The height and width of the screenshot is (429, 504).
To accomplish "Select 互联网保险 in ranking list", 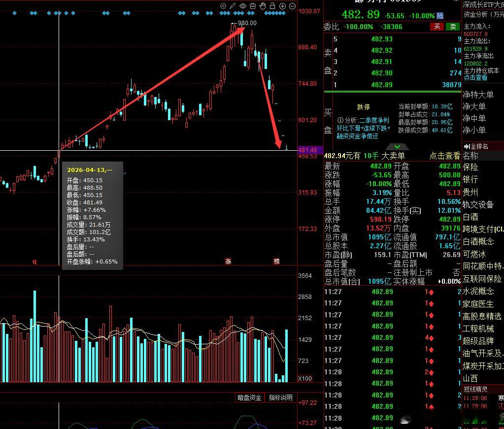I will click(482, 279).
